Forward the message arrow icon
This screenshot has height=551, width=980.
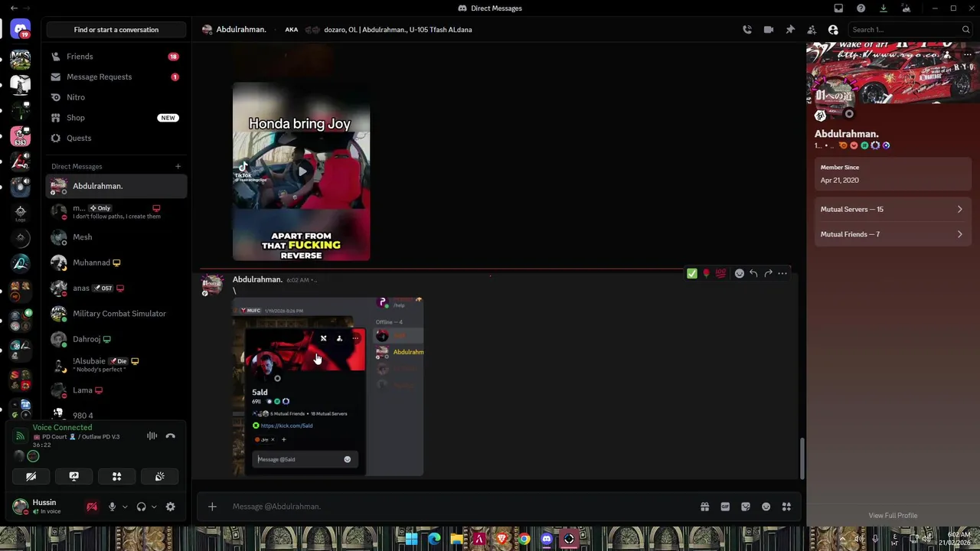coord(768,273)
